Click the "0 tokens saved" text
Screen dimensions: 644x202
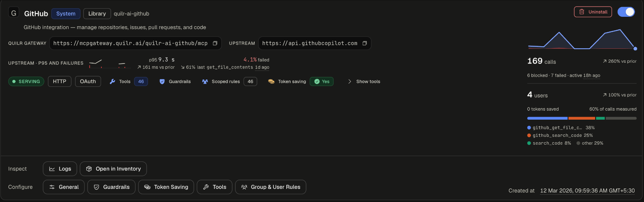(x=543, y=109)
